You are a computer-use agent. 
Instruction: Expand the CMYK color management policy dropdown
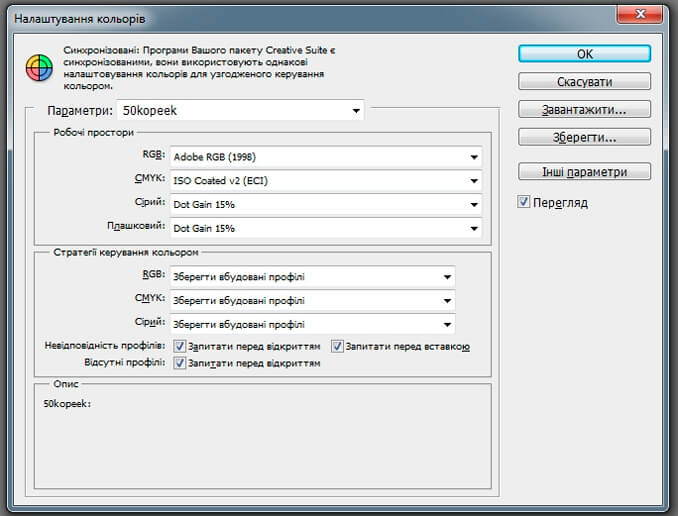tap(312, 300)
